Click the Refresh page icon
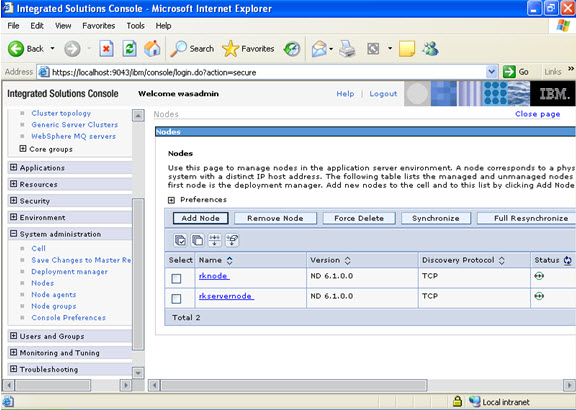This screenshot has width=576, height=410. [129, 48]
